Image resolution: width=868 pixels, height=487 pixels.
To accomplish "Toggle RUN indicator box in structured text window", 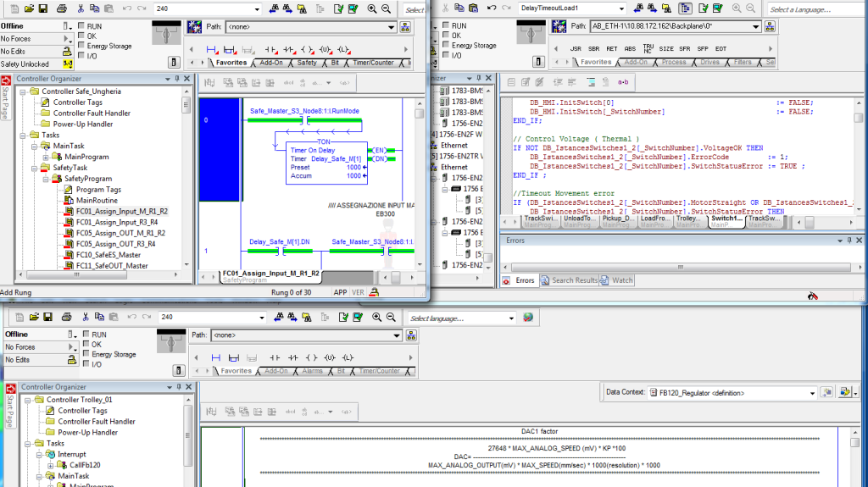I will tap(446, 25).
